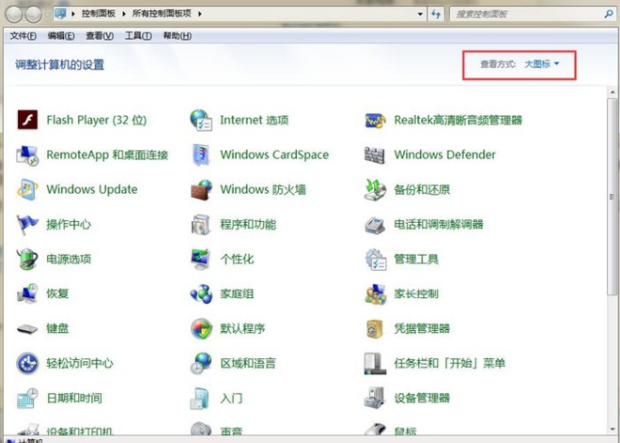Open the Internet 选项 link text
The width and height of the screenshot is (620, 443).
(254, 120)
